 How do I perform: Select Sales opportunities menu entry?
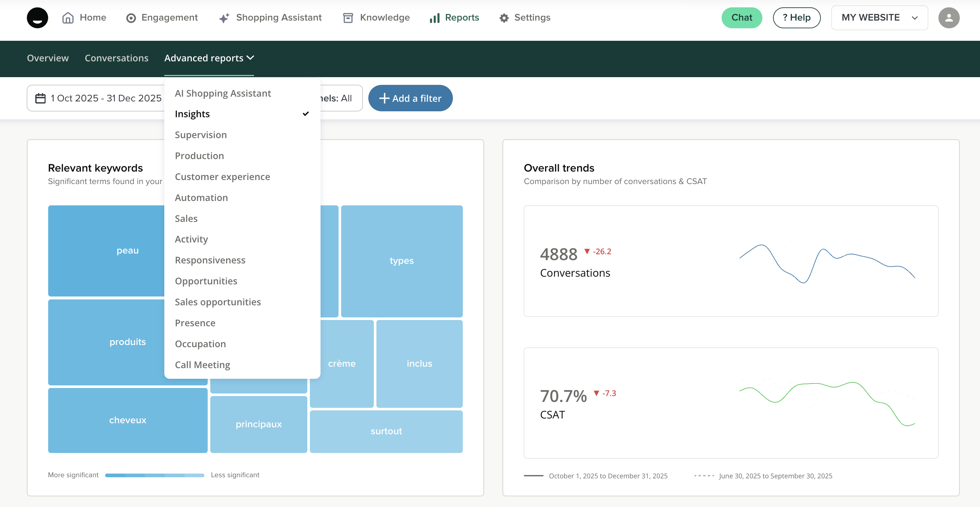pyautogui.click(x=218, y=302)
